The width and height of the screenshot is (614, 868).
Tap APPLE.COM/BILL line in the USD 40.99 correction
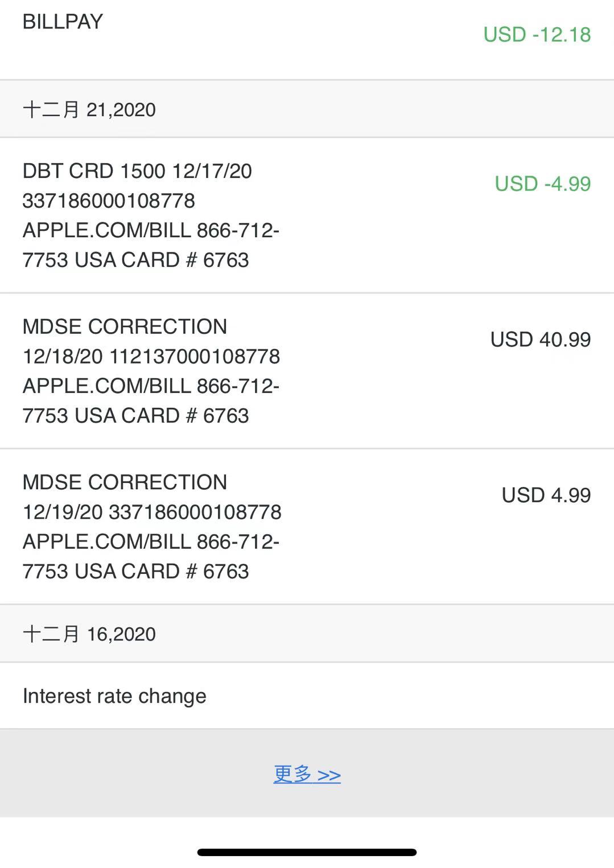[x=107, y=386]
